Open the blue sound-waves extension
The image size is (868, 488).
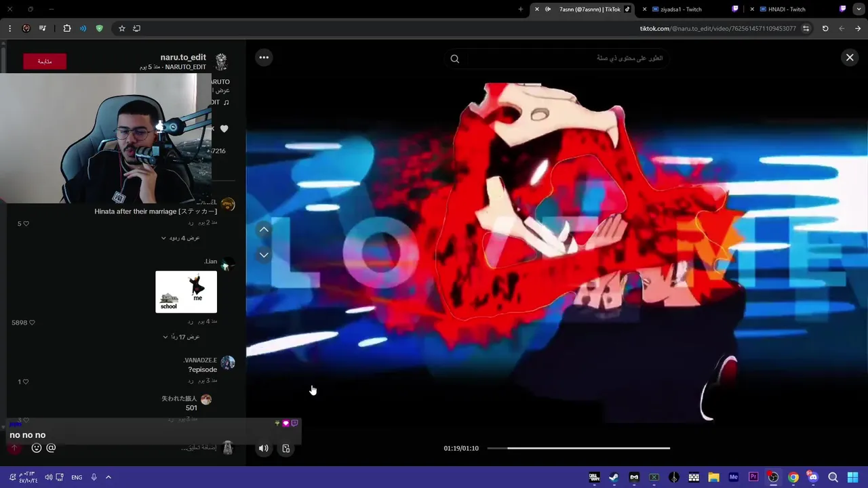coord(83,28)
